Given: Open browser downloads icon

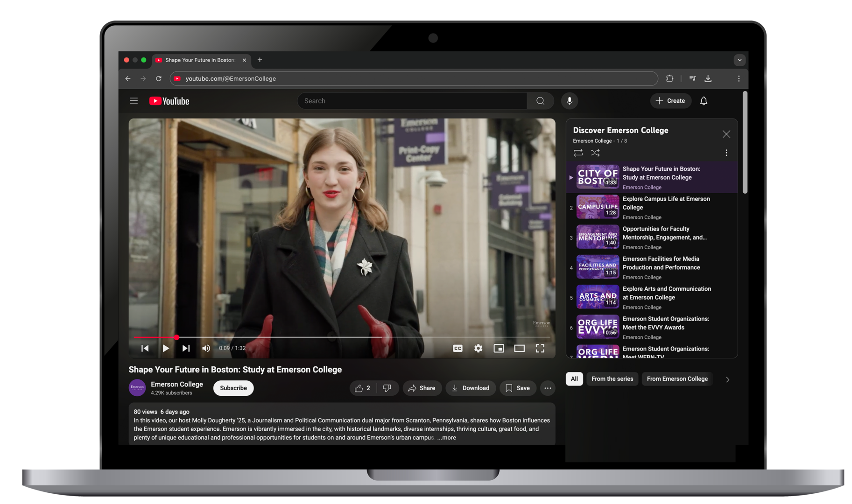Looking at the screenshot, I should pyautogui.click(x=708, y=78).
